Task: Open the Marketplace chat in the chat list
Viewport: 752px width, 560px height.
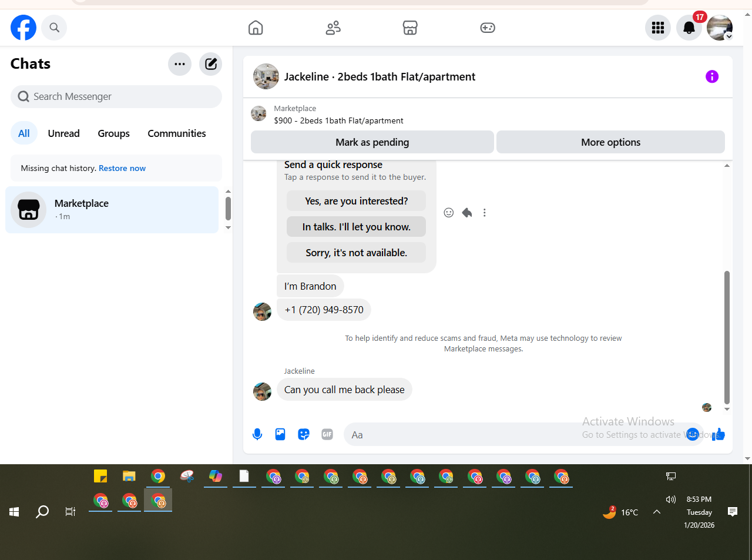Action: 112,210
